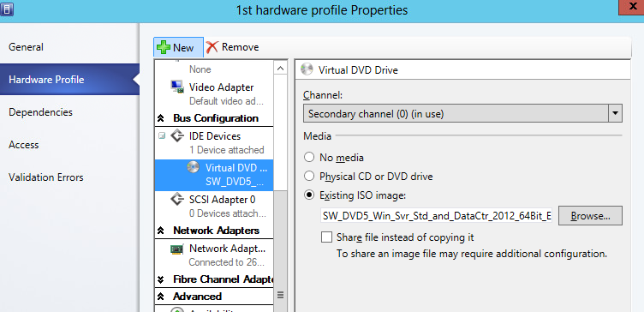Image resolution: width=644 pixels, height=312 pixels.
Task: Click the 'Default video ad...' text
Action: 226,100
